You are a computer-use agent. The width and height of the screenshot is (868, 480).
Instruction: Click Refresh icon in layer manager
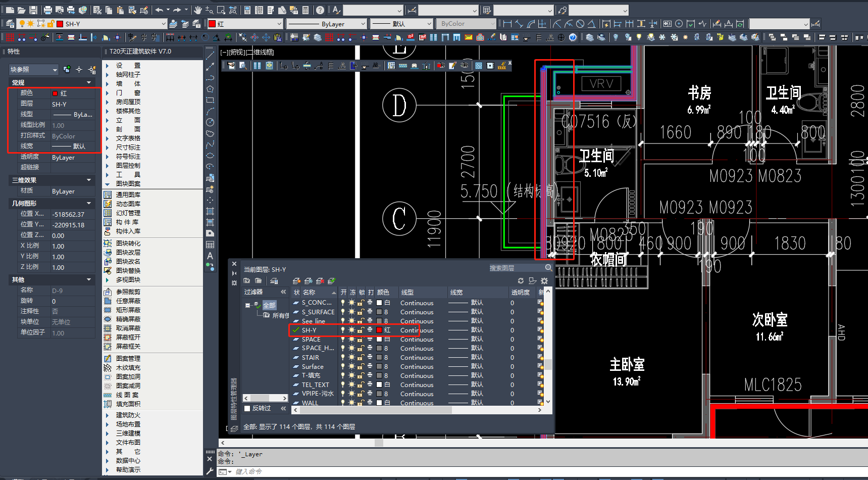pyautogui.click(x=521, y=281)
